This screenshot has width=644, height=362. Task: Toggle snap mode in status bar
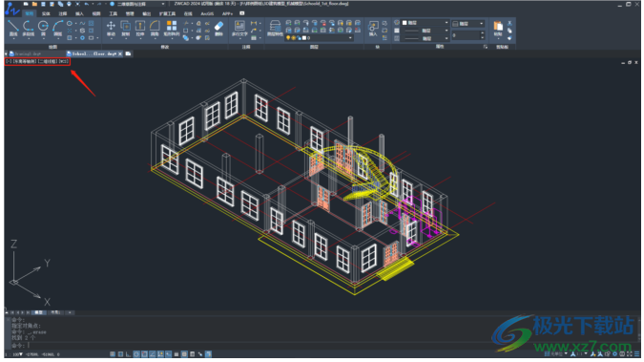click(120, 353)
